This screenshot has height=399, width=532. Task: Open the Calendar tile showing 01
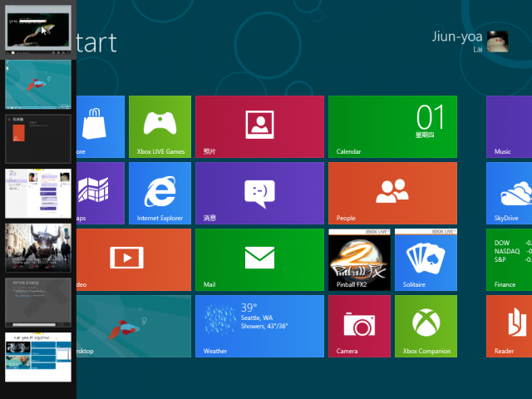pos(392,126)
